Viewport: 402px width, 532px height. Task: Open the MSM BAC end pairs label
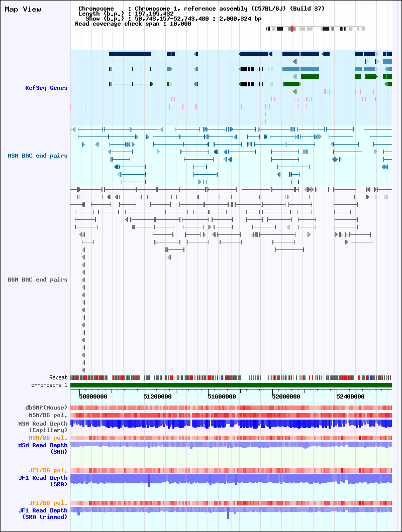38,156
